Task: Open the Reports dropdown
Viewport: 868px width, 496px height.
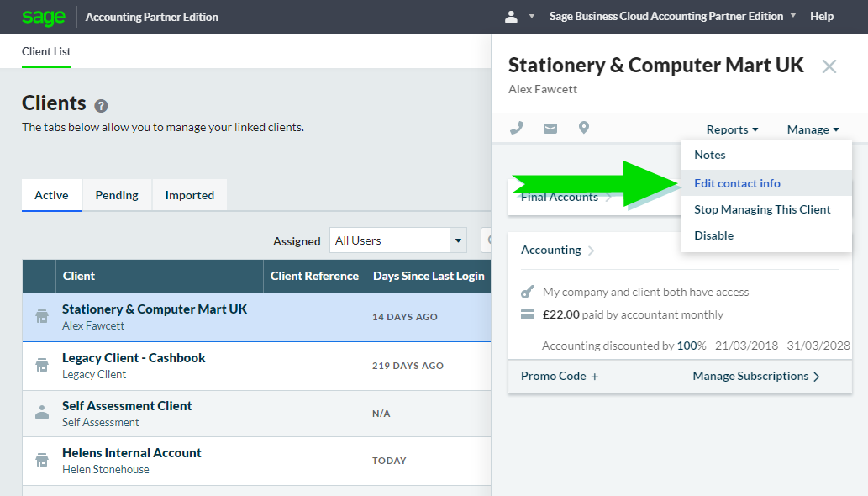Action: pos(732,129)
